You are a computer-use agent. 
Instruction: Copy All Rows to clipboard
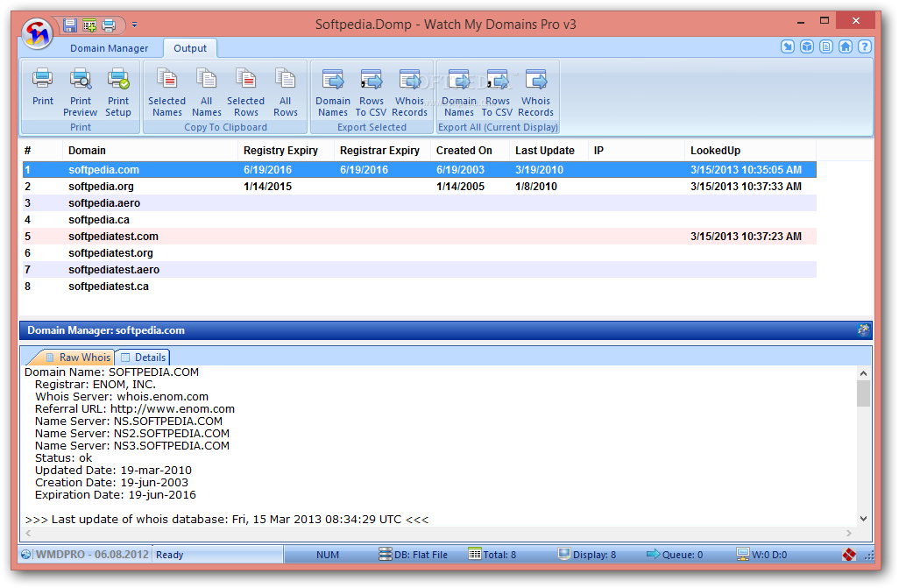click(285, 92)
